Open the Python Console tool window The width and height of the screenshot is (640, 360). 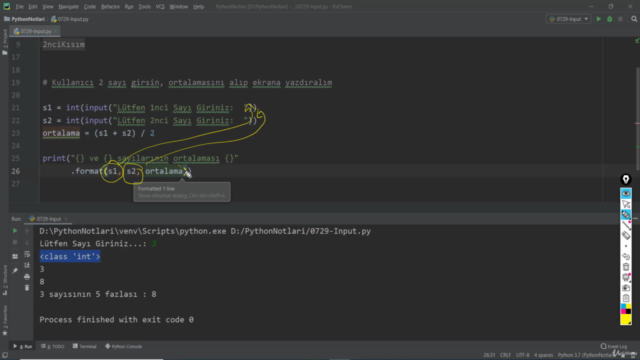point(124,347)
